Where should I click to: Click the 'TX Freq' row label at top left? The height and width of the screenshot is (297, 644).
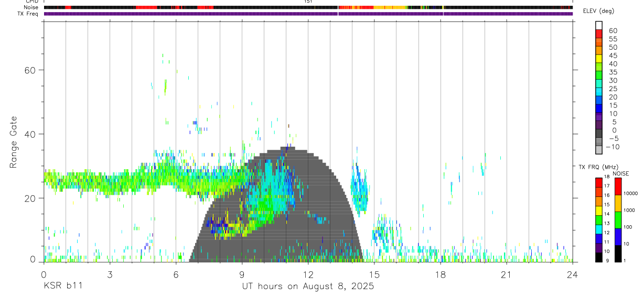[28, 14]
